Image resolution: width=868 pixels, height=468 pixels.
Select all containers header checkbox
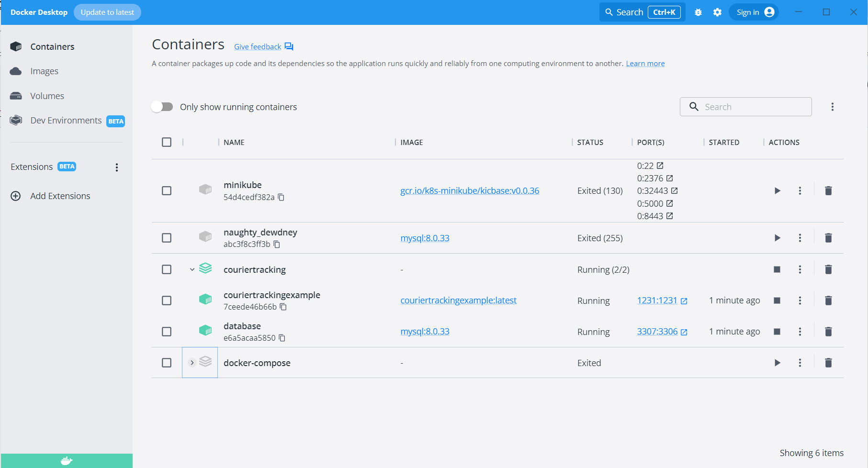point(167,142)
